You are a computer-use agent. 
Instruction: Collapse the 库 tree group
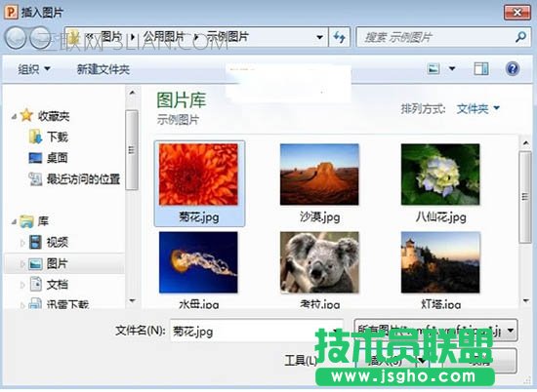[14, 221]
